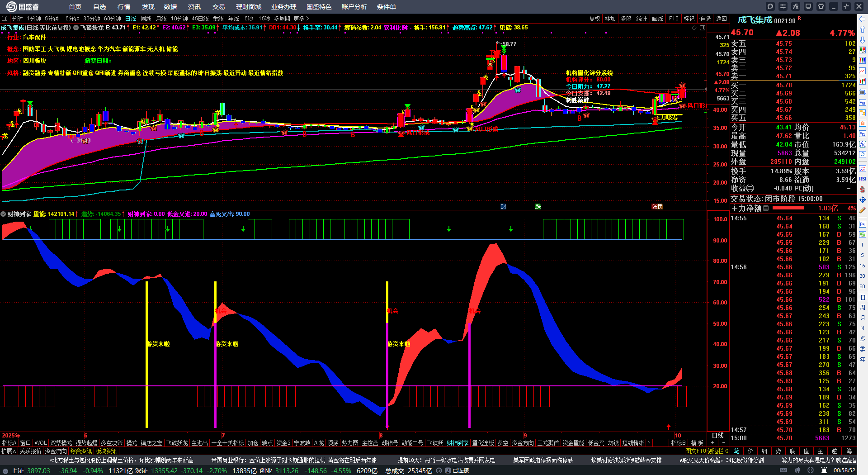Click the 已连接 connection status
The image size is (868, 475).
[461, 470]
